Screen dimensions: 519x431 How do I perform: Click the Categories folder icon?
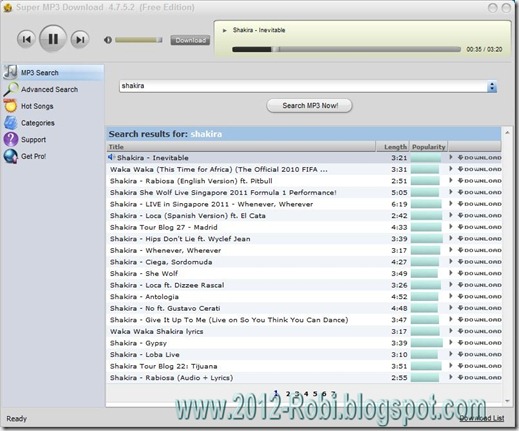(x=10, y=122)
